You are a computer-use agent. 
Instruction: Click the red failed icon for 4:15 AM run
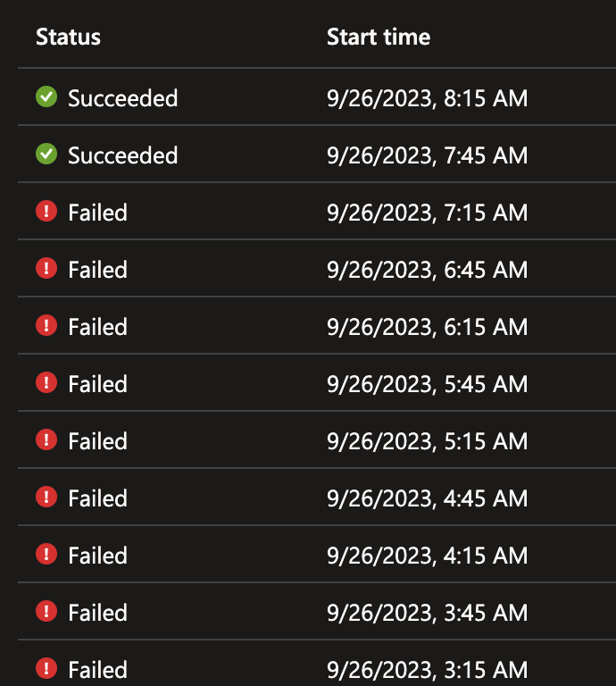46,554
